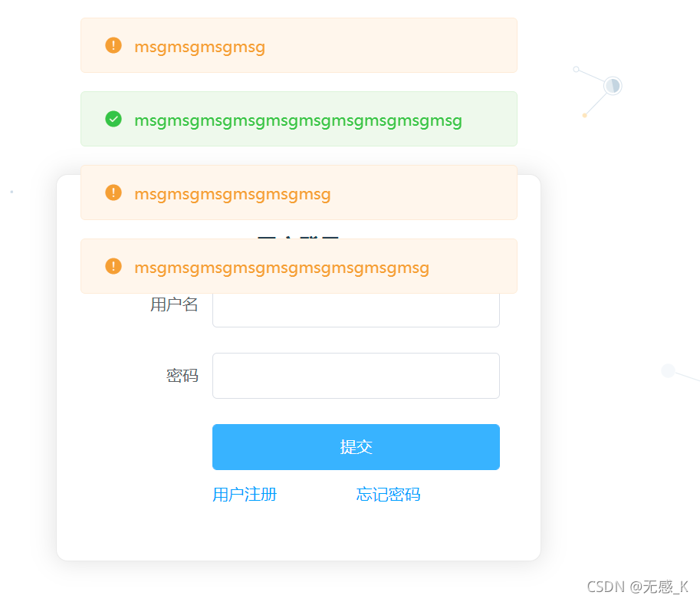Click inside the 用户名 input field
Image resolution: width=700 pixels, height=602 pixels.
(356, 310)
